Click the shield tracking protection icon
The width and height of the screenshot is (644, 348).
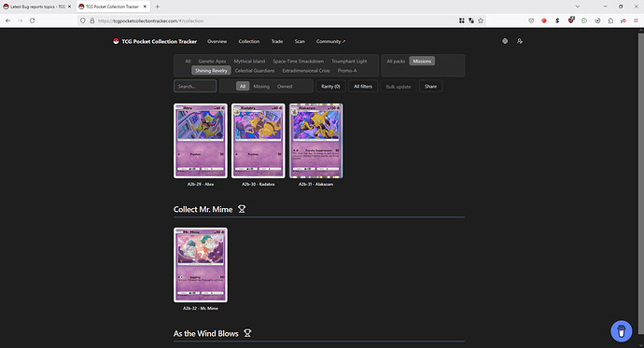[x=83, y=21]
